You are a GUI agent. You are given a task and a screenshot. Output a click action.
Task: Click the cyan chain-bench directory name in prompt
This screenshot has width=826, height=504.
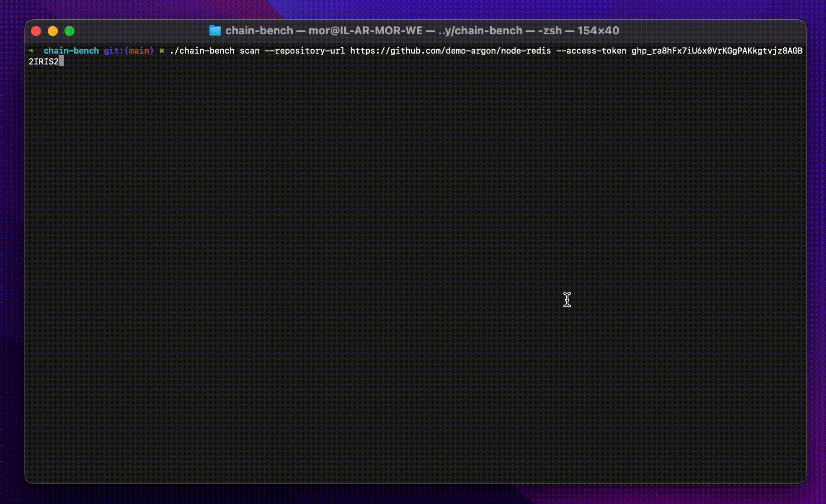pyautogui.click(x=71, y=51)
